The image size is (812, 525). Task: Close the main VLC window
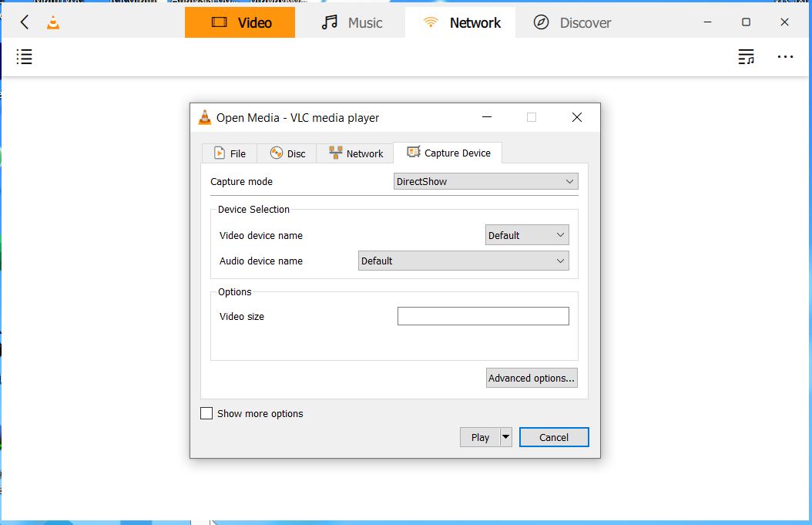pos(784,22)
